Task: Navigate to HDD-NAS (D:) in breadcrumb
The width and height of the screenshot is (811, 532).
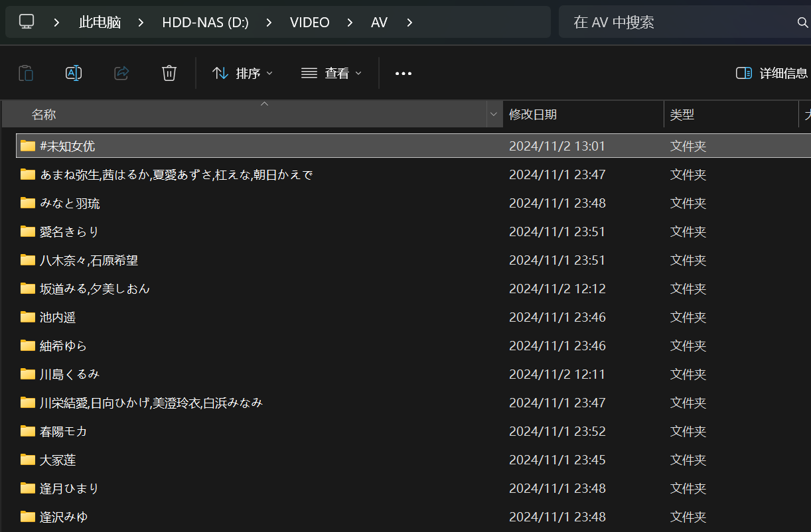Action: pos(205,23)
